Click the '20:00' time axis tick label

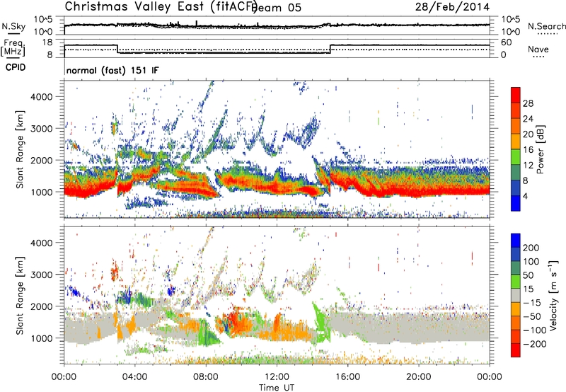click(x=419, y=377)
